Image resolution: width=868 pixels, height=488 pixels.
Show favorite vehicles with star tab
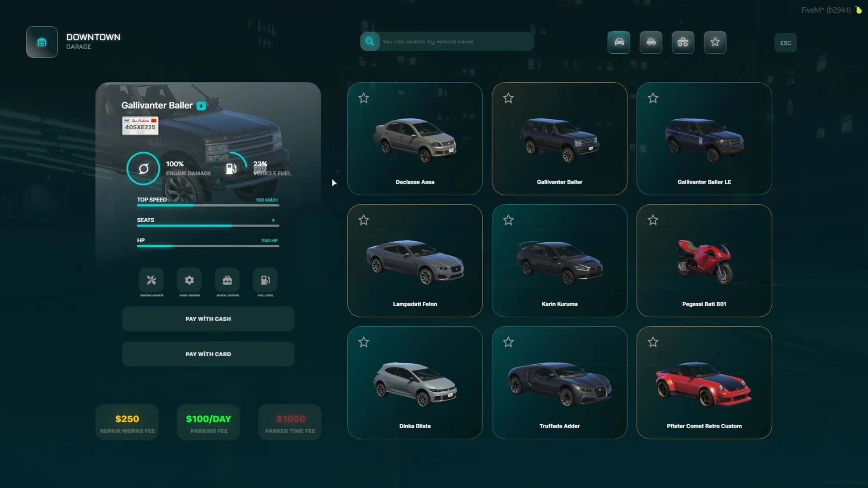[715, 42]
